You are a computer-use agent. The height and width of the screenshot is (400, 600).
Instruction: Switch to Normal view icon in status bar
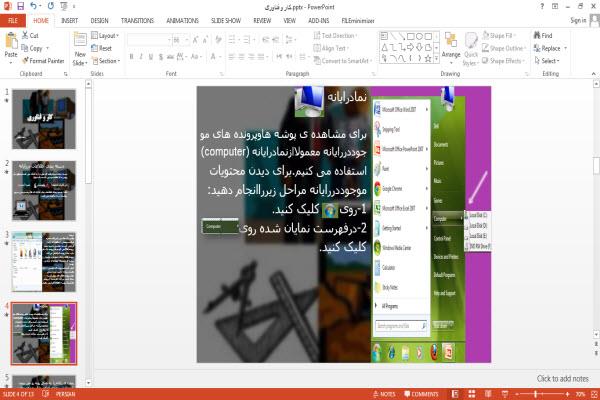[455, 394]
